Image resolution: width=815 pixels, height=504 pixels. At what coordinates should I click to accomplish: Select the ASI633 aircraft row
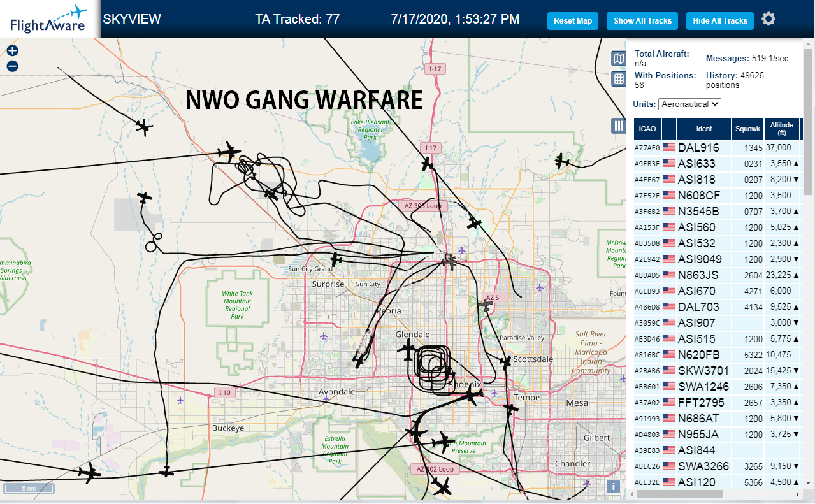[717, 164]
